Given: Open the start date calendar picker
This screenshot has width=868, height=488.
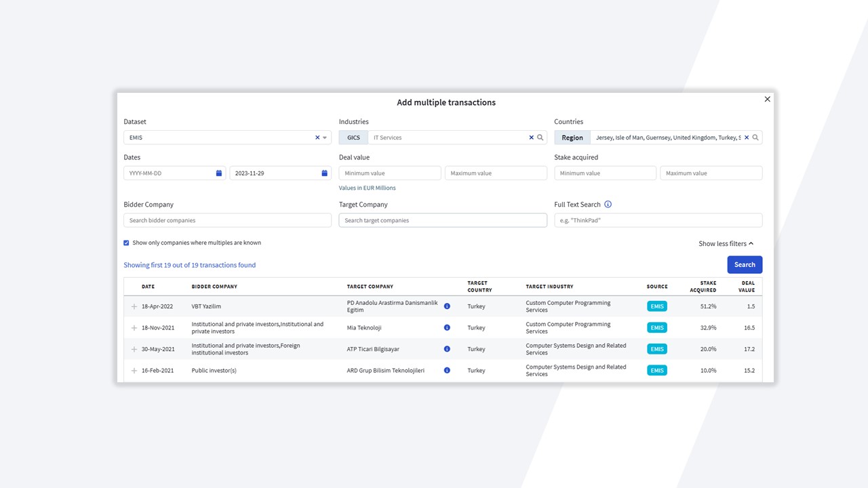Looking at the screenshot, I should point(219,174).
